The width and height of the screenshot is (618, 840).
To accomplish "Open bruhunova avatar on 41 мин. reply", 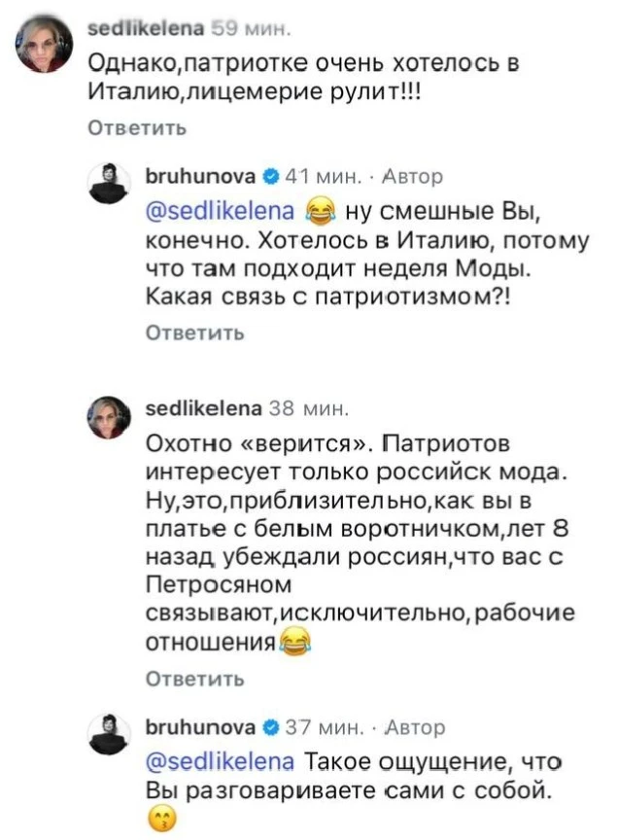I will pyautogui.click(x=109, y=185).
